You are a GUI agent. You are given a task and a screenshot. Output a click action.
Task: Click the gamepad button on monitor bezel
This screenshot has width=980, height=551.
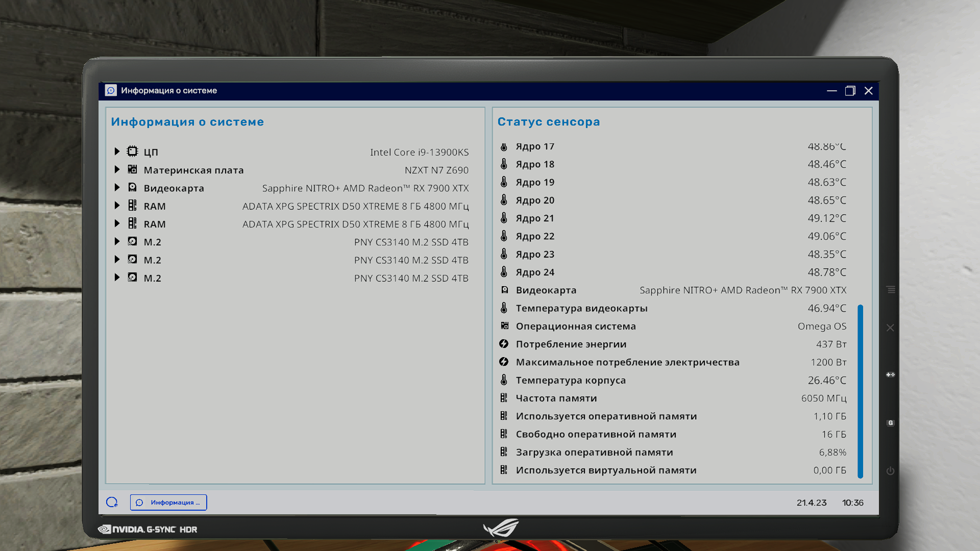tap(891, 374)
